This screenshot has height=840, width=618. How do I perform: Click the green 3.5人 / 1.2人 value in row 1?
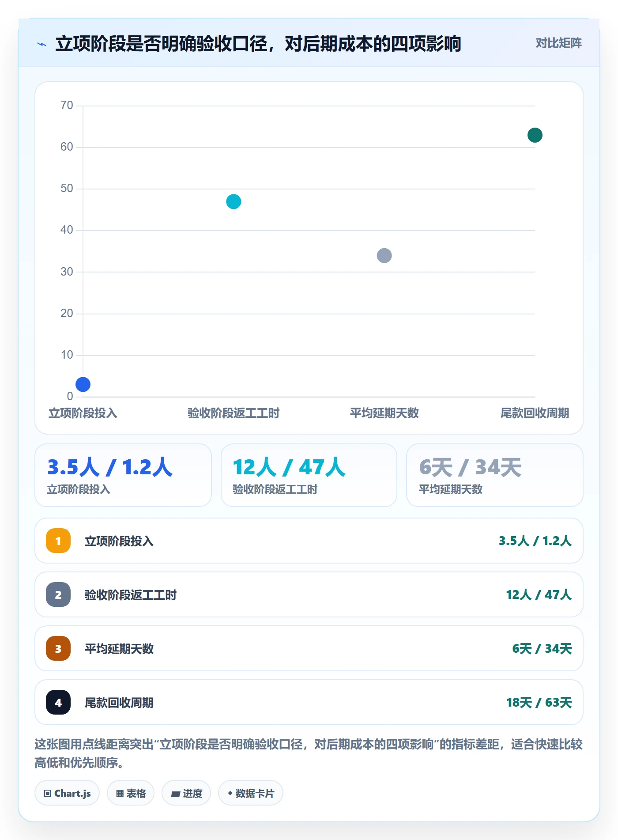[535, 541]
